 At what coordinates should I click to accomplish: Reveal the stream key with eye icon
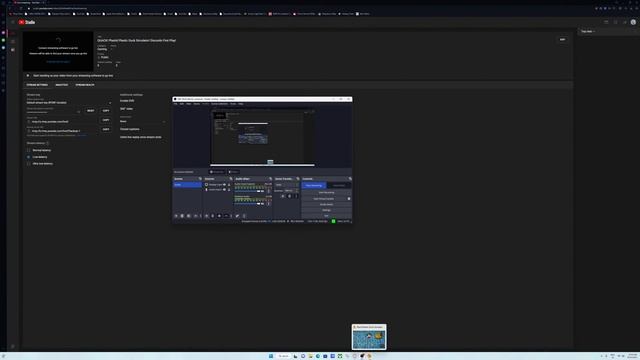(x=79, y=112)
